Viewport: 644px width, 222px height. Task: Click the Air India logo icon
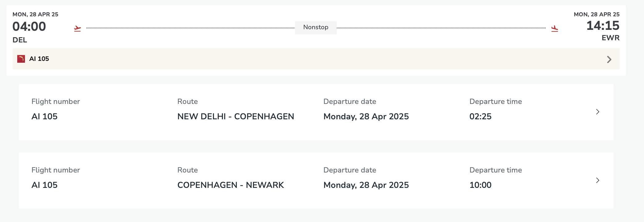pos(21,59)
